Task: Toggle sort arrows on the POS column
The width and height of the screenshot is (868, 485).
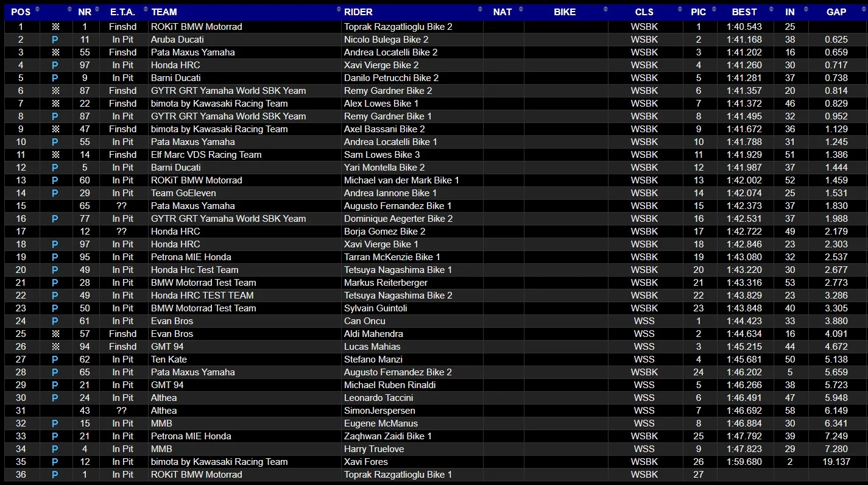Action: 37,10
